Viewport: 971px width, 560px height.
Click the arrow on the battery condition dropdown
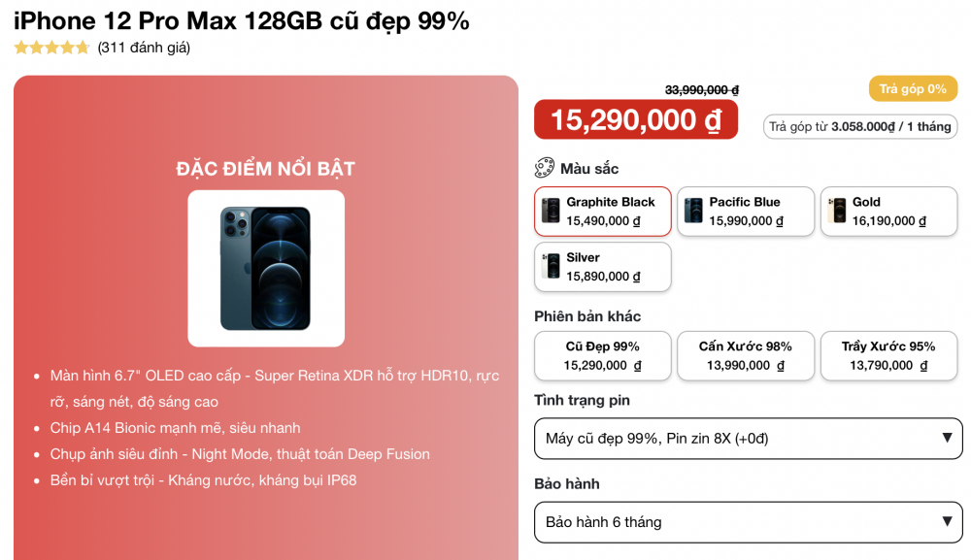click(947, 438)
